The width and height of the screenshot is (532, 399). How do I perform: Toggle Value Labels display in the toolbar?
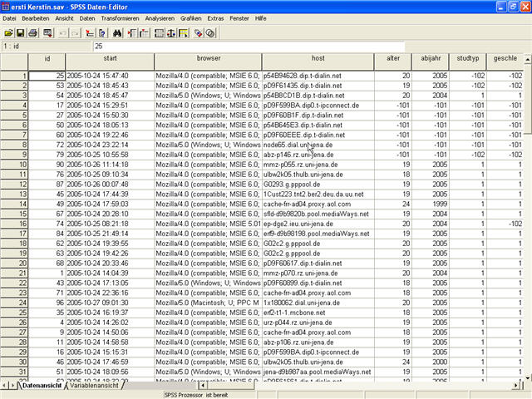pyautogui.click(x=199, y=32)
